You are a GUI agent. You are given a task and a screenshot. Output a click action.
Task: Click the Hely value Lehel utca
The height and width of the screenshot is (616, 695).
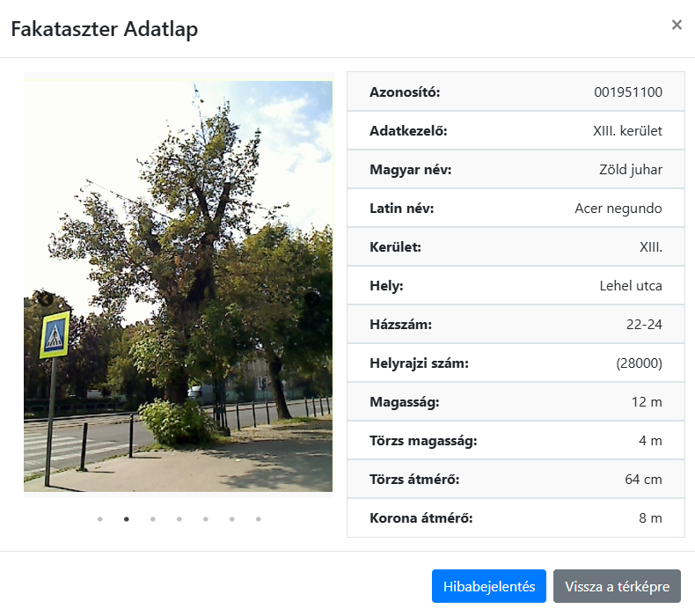(630, 286)
